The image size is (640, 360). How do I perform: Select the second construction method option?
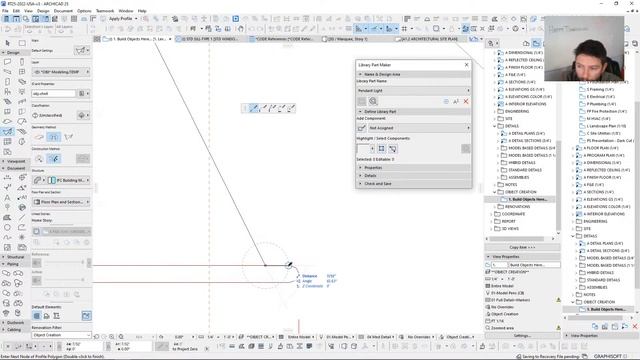pos(53,158)
